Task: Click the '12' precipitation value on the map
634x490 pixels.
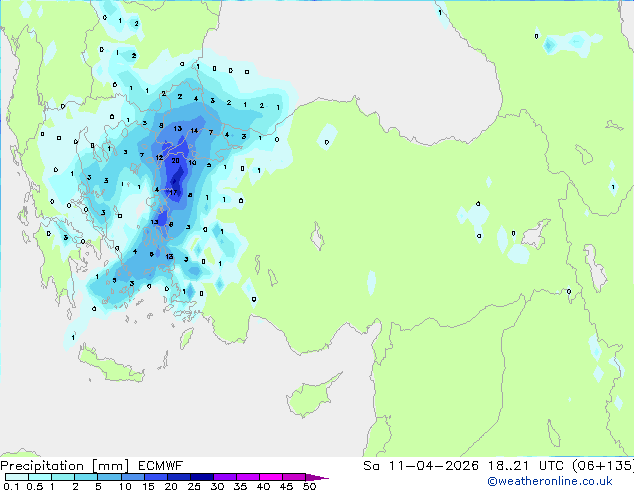Action: pyautogui.click(x=159, y=158)
